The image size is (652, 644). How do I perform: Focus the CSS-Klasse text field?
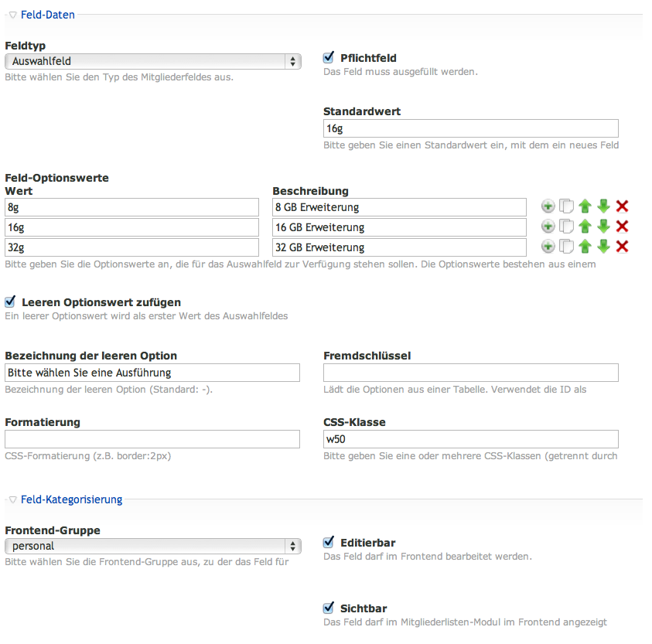point(470,439)
